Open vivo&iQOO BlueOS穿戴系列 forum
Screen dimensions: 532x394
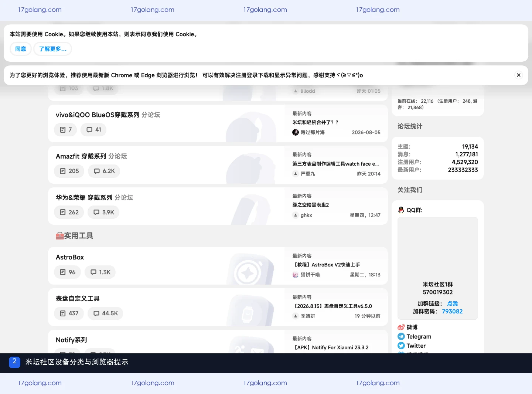pos(98,115)
